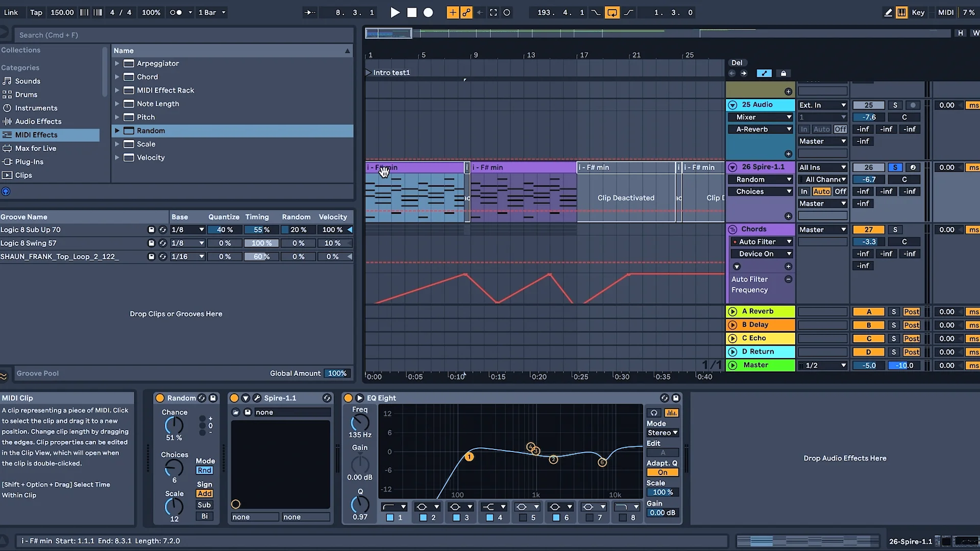Expand the Velocity folder
This screenshot has height=551, width=980.
[x=117, y=158]
